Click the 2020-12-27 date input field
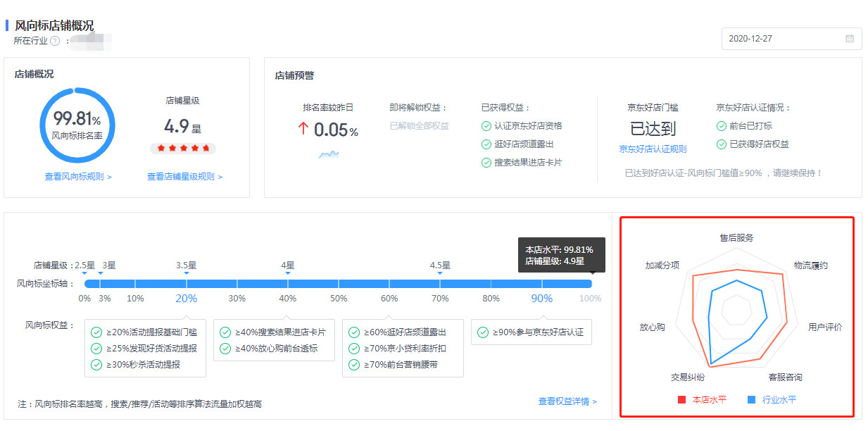 [781, 39]
